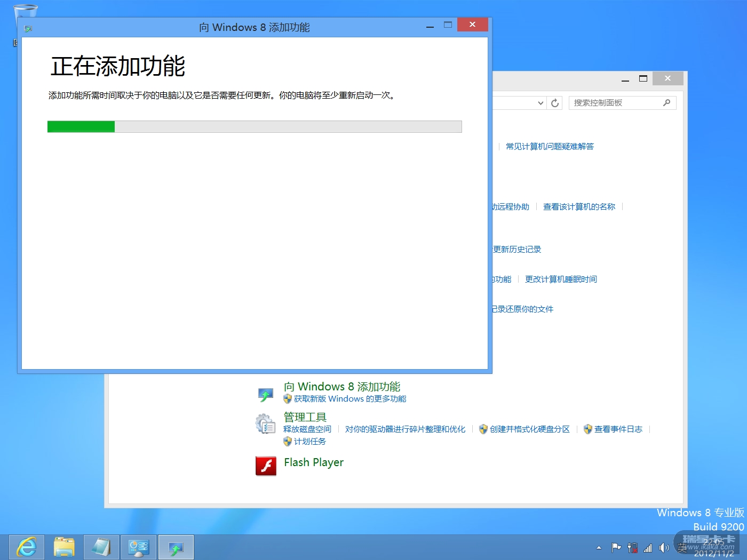Click the green installation progress bar

[255, 126]
